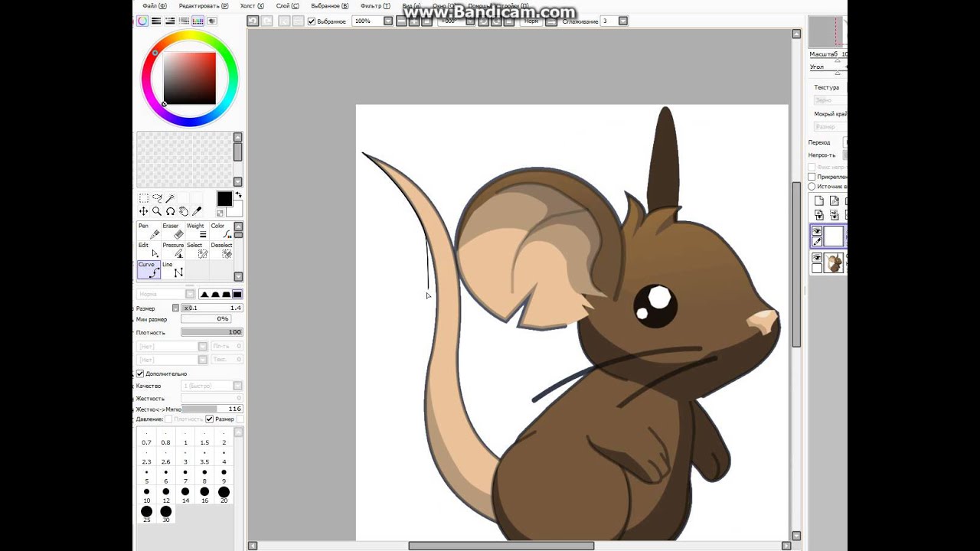Choose the Deselect tool

[x=220, y=250]
